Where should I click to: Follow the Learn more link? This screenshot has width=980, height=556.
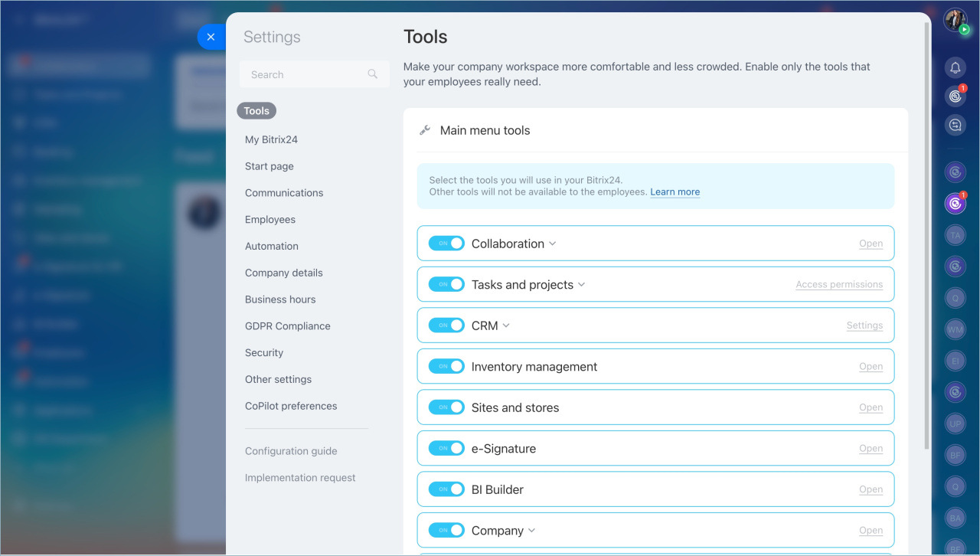point(675,192)
